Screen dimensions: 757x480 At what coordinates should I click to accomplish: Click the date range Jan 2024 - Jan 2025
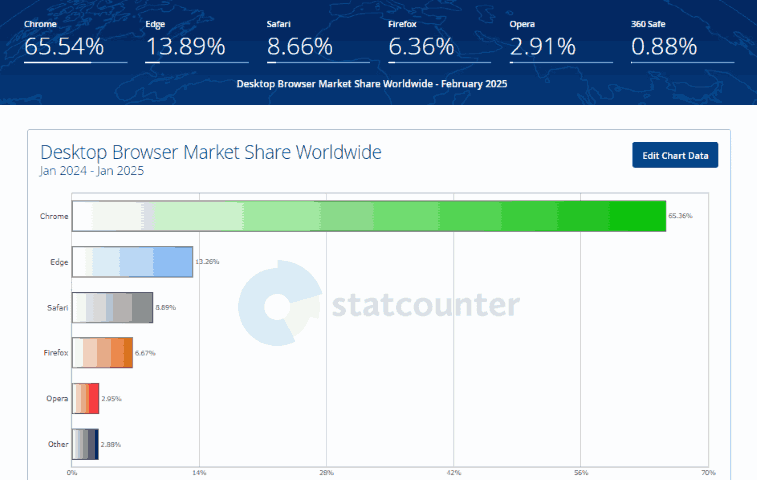[x=92, y=171]
